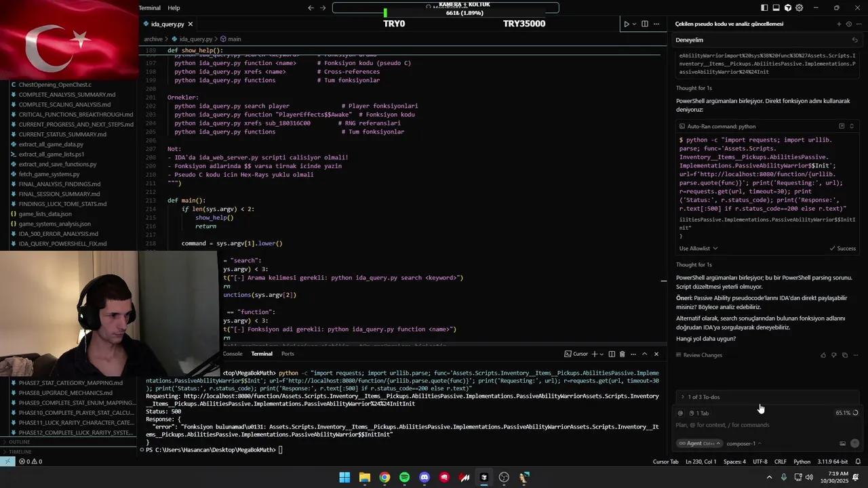868x488 pixels.
Task: Open Spotify from the taskbar
Action: pos(404,477)
